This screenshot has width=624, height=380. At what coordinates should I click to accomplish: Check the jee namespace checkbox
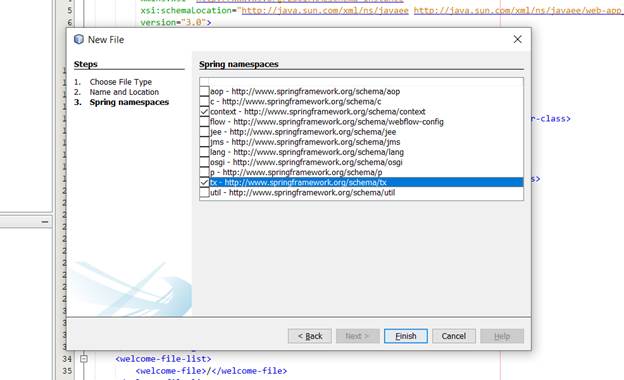tap(204, 132)
